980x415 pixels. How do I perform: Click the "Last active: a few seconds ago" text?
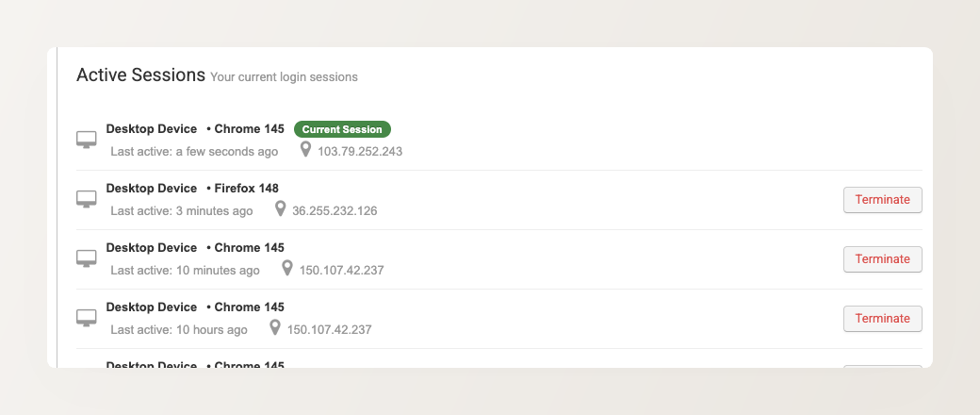(x=194, y=152)
